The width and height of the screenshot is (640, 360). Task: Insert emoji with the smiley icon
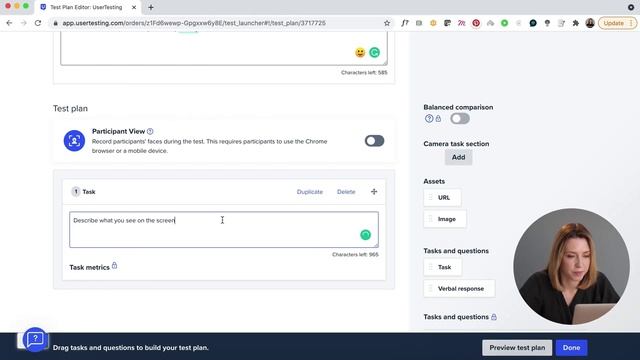[360, 52]
